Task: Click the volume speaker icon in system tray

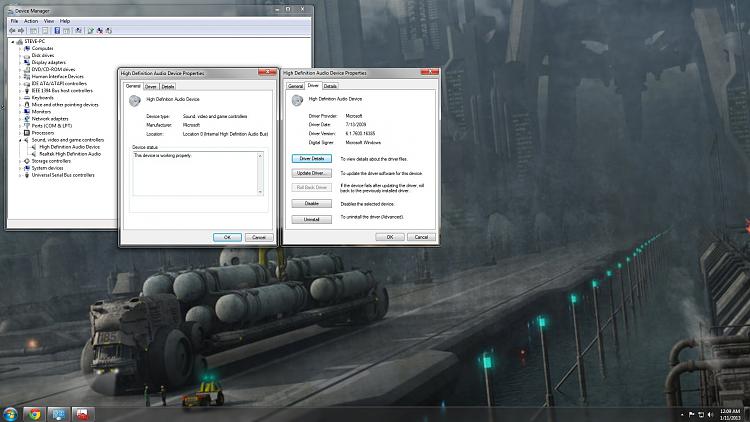Action: pos(710,414)
